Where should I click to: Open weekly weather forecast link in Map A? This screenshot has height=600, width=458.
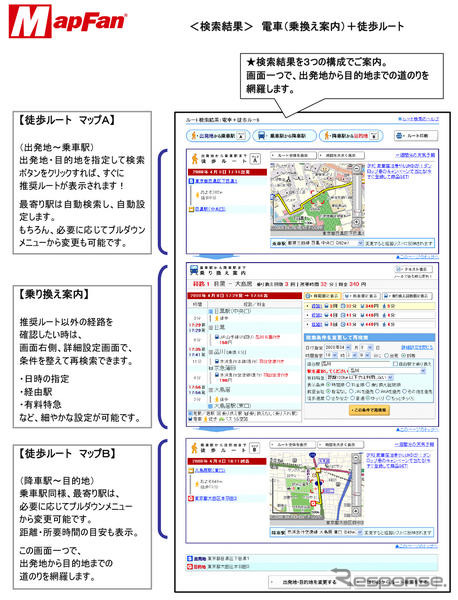point(415,155)
